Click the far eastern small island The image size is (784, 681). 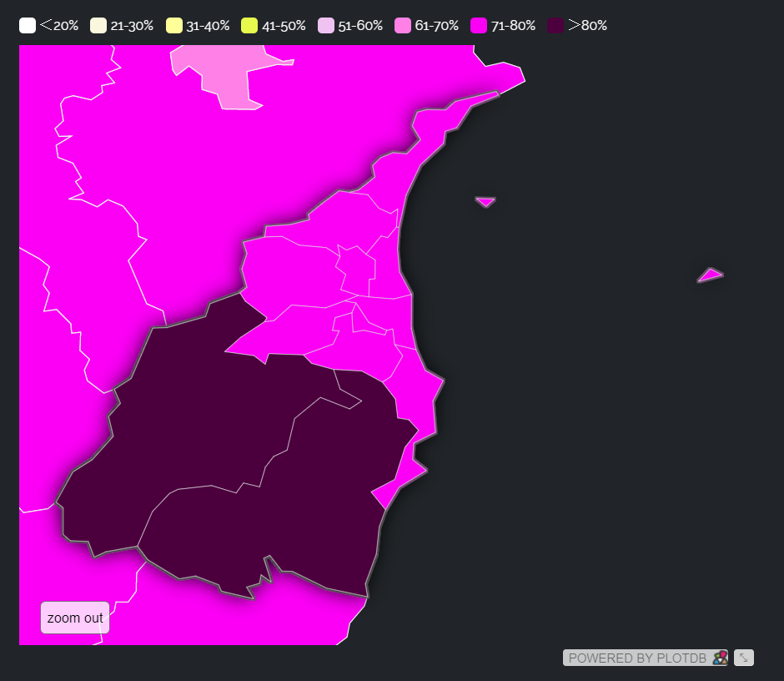(711, 275)
